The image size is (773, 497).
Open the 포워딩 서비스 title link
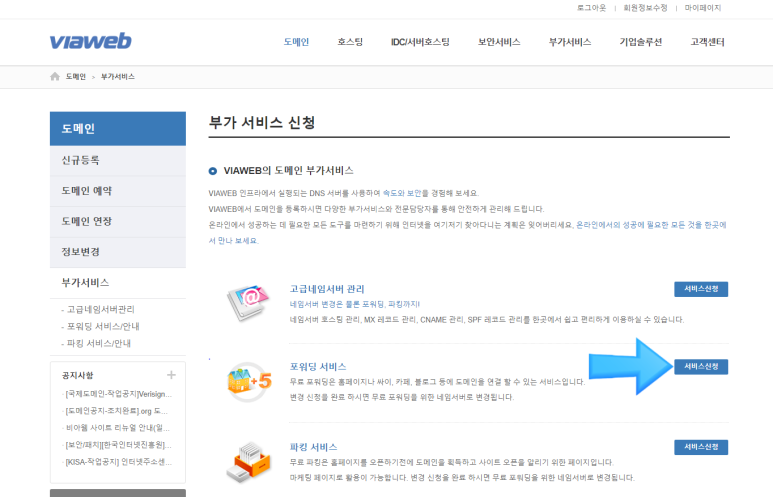[x=318, y=367]
